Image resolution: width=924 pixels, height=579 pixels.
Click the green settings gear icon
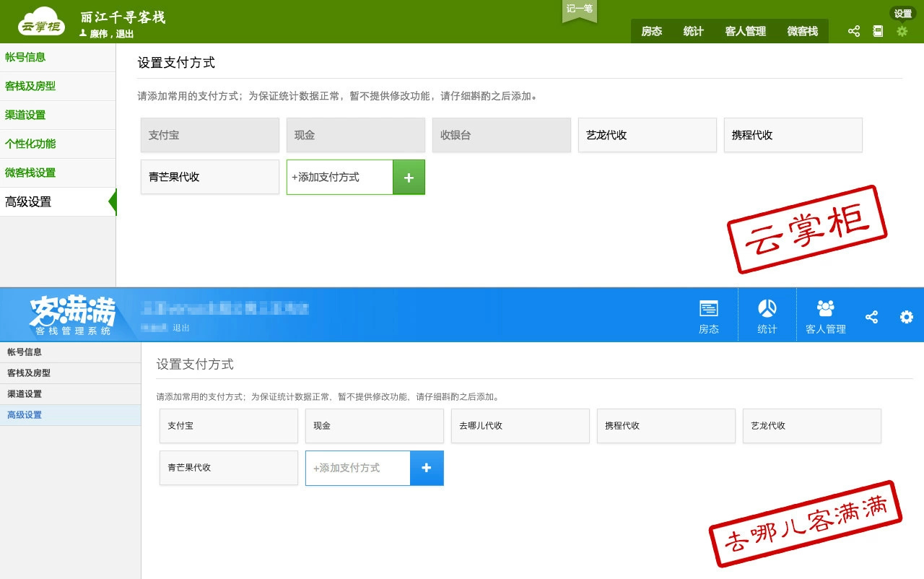click(x=902, y=31)
